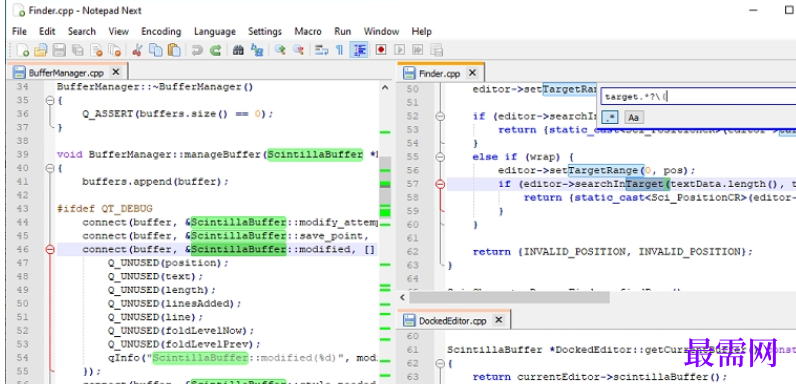Screen dimensions: 796x384
Task: Open the Help menu
Action: coord(421,31)
